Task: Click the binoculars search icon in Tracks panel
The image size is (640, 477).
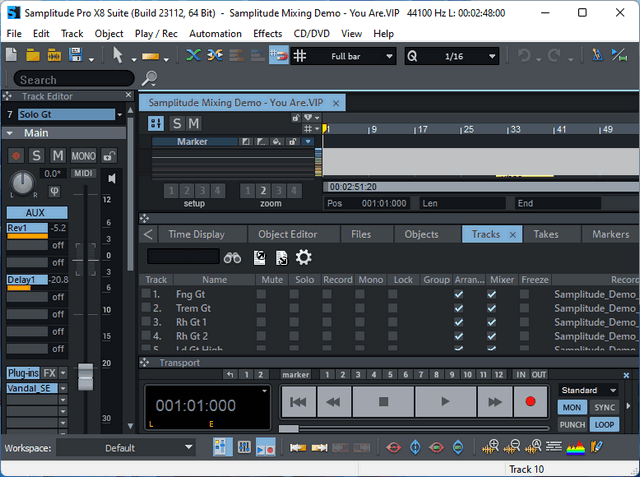Action: click(232, 258)
